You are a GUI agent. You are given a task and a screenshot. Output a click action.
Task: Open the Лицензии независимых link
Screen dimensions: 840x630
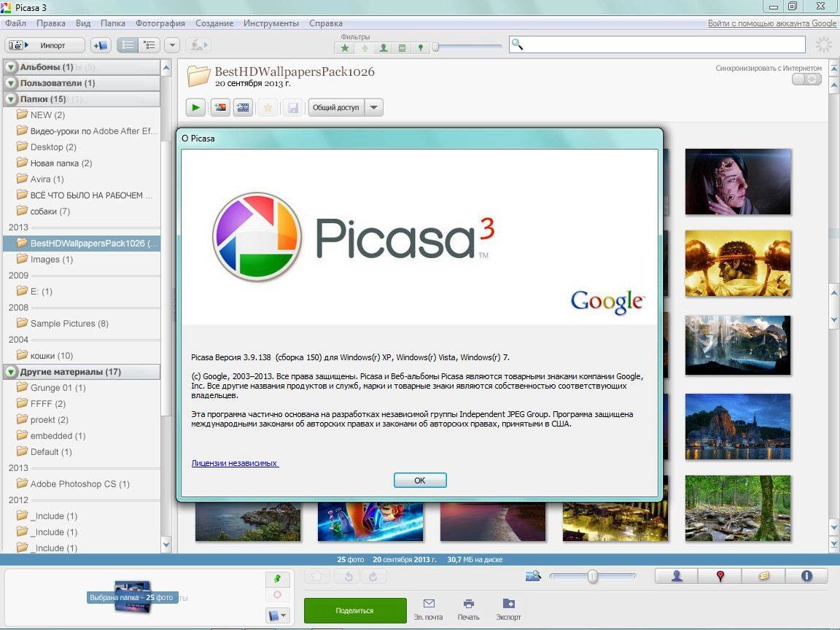click(235, 463)
